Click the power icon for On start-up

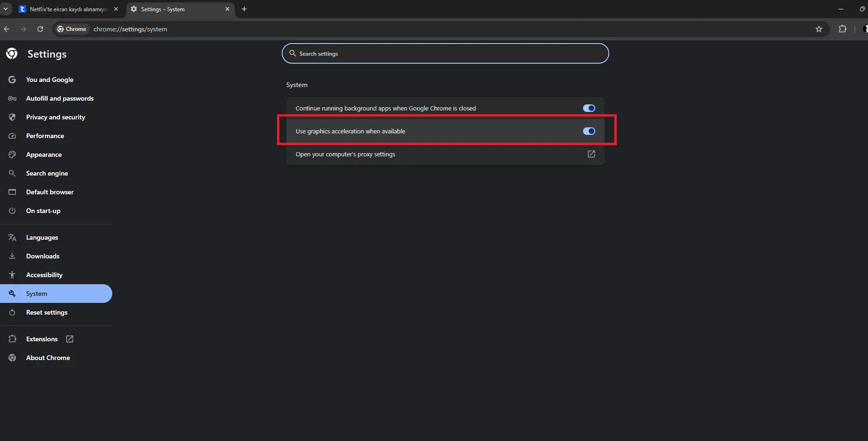tap(12, 211)
